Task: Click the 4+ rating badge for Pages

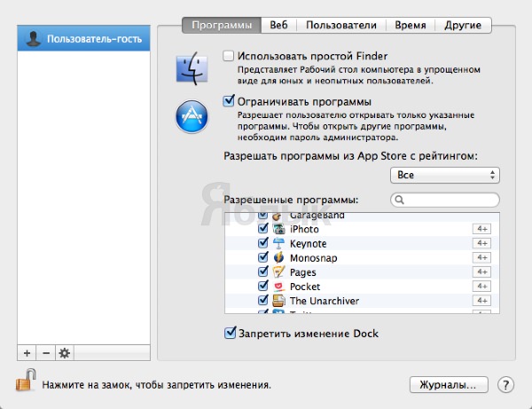Action: pos(481,271)
